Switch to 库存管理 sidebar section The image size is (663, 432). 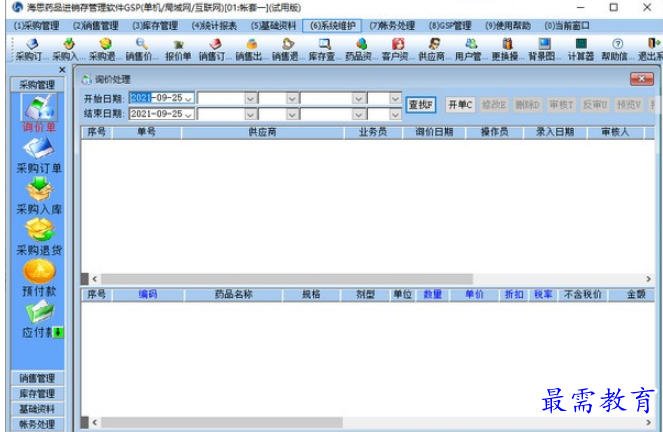click(37, 394)
